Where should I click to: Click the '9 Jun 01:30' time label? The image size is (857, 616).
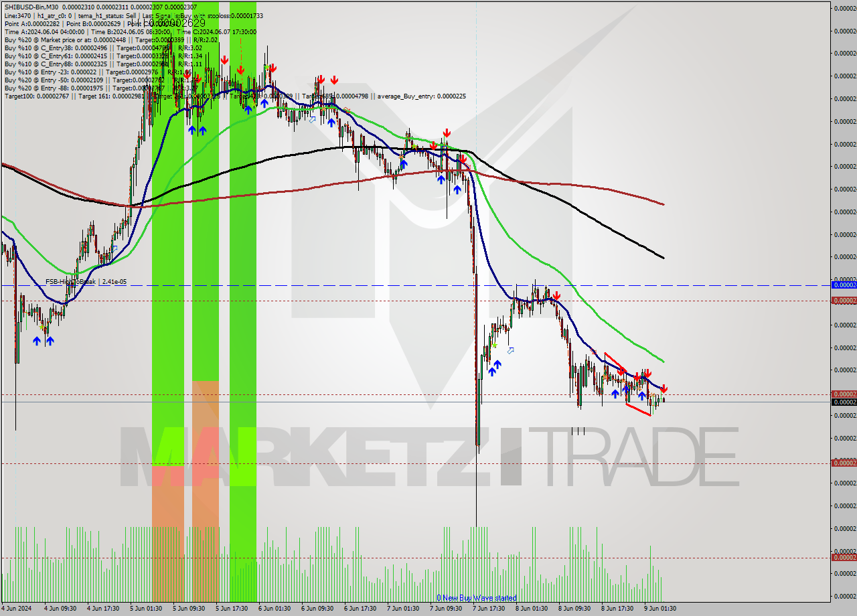pyautogui.click(x=659, y=609)
